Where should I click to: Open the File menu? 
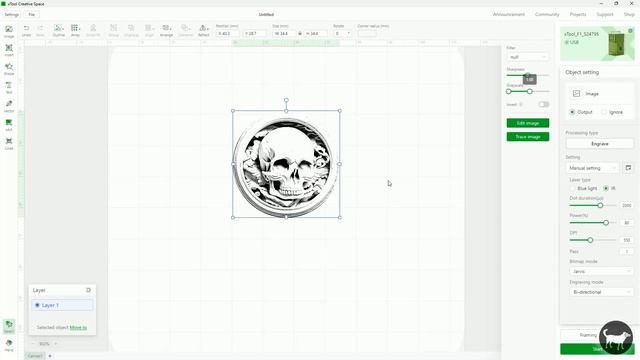(x=31, y=15)
